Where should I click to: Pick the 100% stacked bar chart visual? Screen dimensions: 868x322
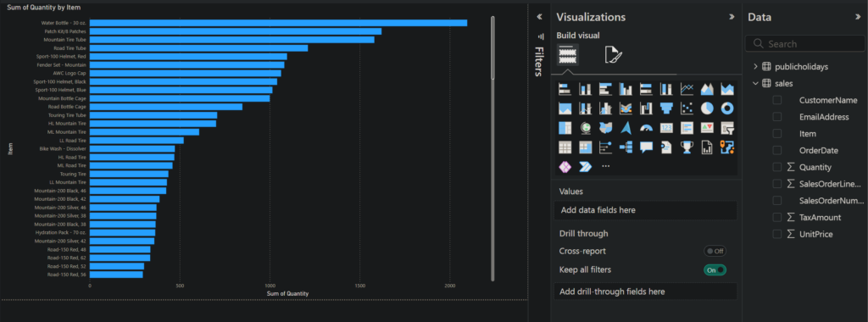[646, 89]
